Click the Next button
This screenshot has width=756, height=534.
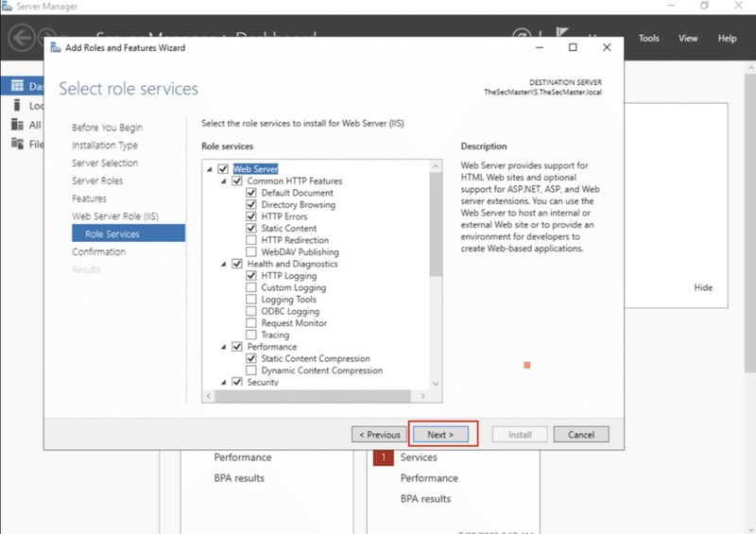pyautogui.click(x=440, y=434)
